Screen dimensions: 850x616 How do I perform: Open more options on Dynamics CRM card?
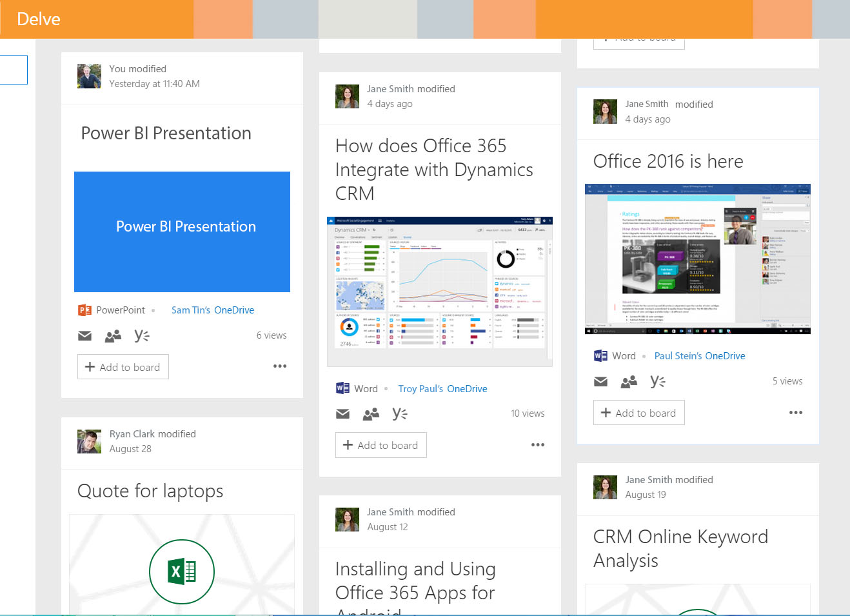[538, 445]
